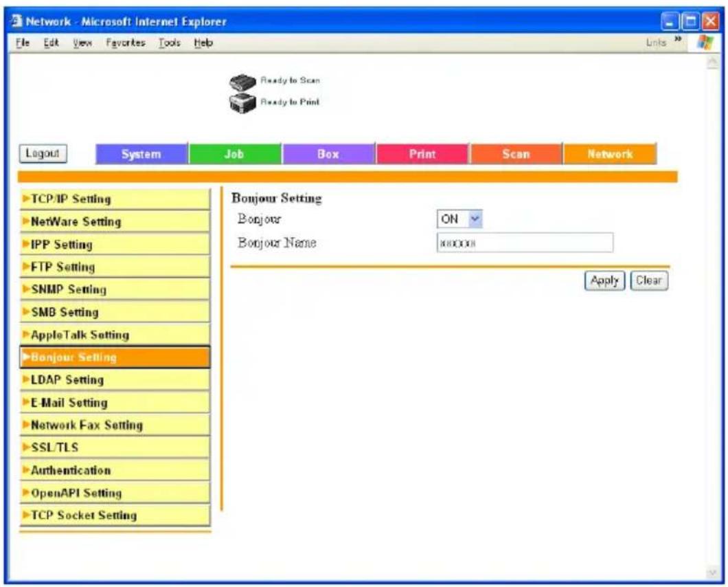This screenshot has width=728, height=587.
Task: Open E-Mail Setting
Action: (x=115, y=403)
